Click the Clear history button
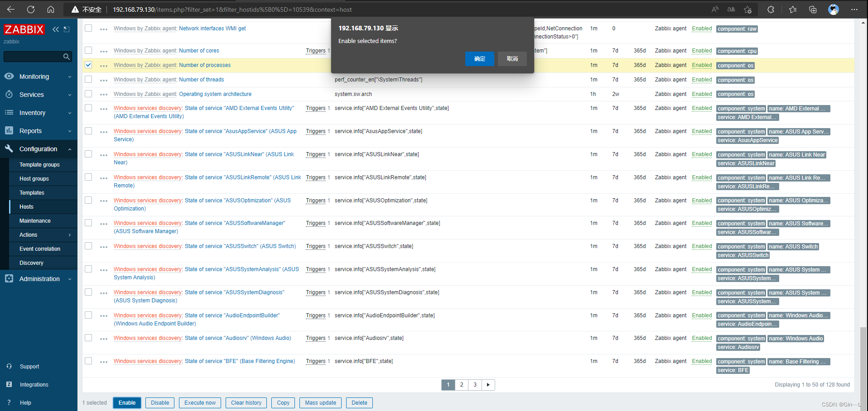The image size is (868, 411). click(x=246, y=403)
